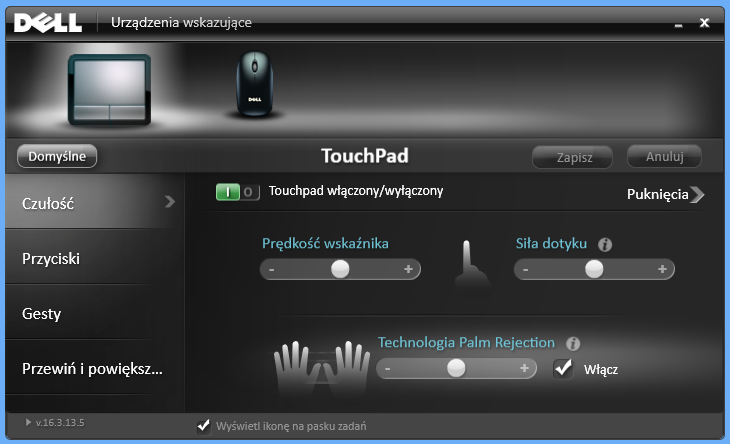Click the minus on Prędkość wskaźnika slider
Image resolution: width=730 pixels, height=444 pixels.
pyautogui.click(x=271, y=269)
